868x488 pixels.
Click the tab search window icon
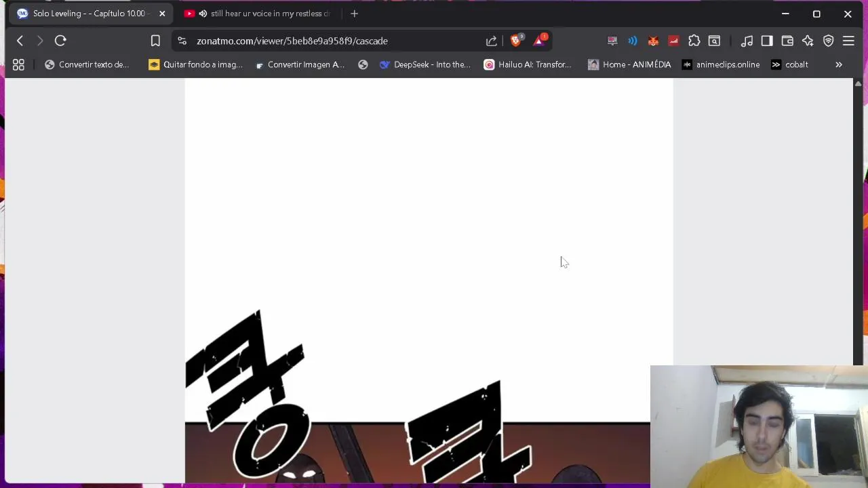tap(714, 41)
